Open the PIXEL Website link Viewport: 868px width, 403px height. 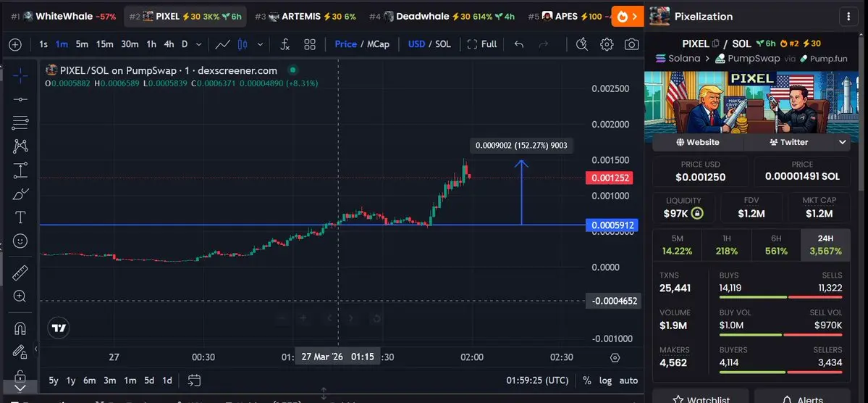point(697,143)
